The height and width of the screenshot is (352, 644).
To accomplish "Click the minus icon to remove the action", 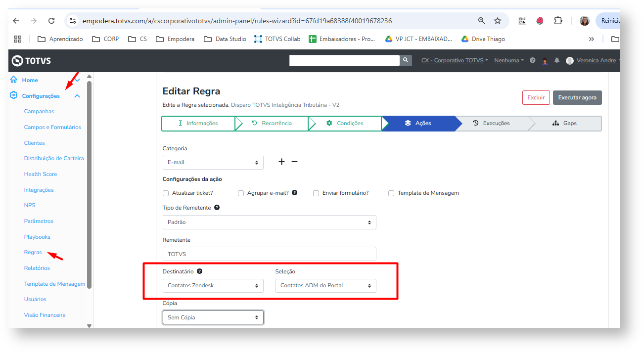I will pos(294,162).
